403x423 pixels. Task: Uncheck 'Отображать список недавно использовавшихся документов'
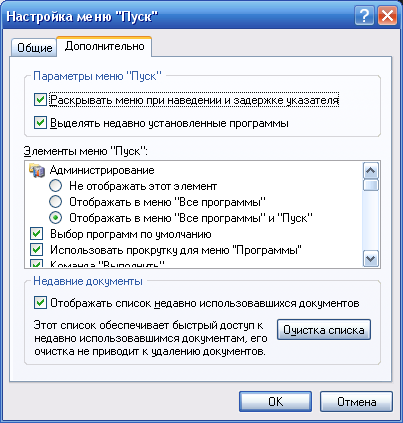pyautogui.click(x=40, y=303)
